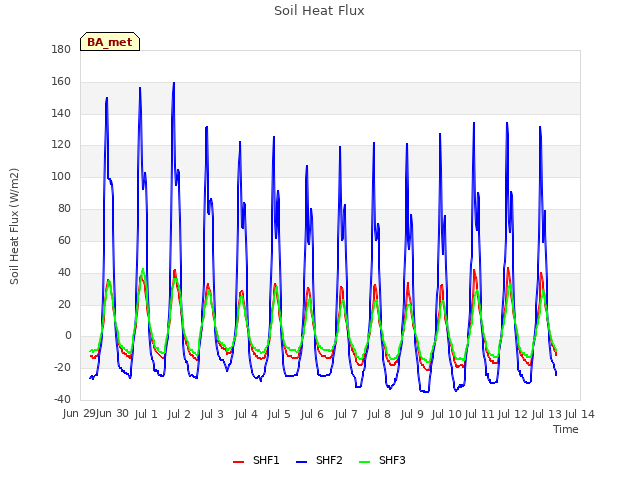Click the x-axis date label 'Jul 14'
This screenshot has width=640, height=480.
(x=580, y=414)
